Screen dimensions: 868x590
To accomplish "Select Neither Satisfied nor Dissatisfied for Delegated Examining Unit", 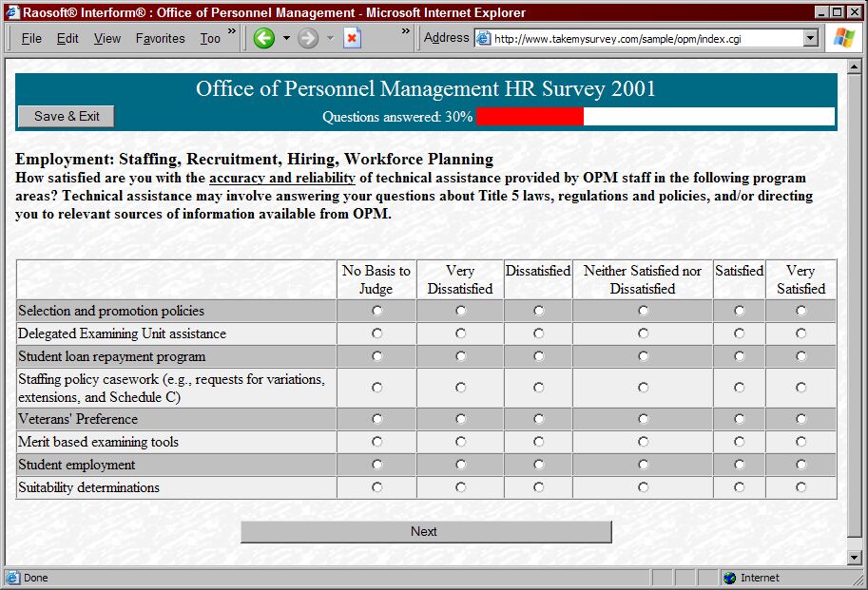I will click(643, 333).
